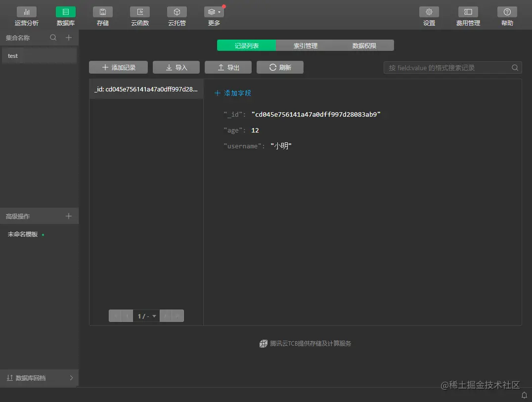Viewport: 532px width, 402px height.
Task: Click the 集合名称 header label
Action: click(x=18, y=38)
